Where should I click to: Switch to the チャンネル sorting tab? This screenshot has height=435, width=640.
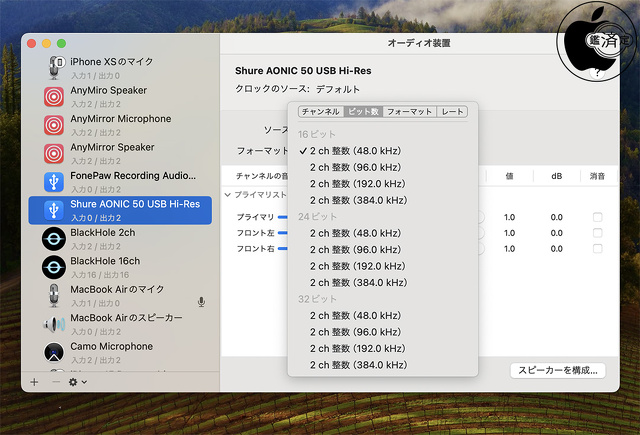pos(320,112)
